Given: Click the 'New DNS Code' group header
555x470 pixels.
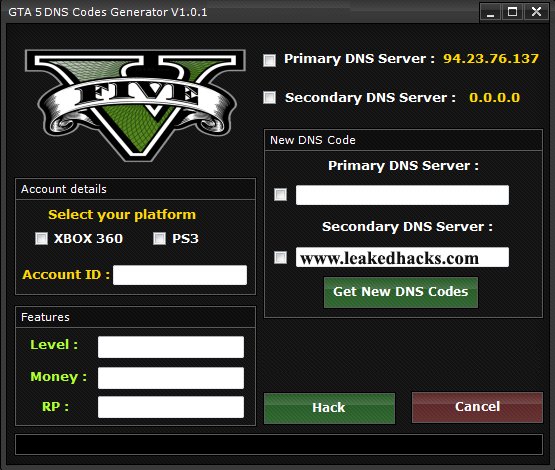Looking at the screenshot, I should (404, 140).
